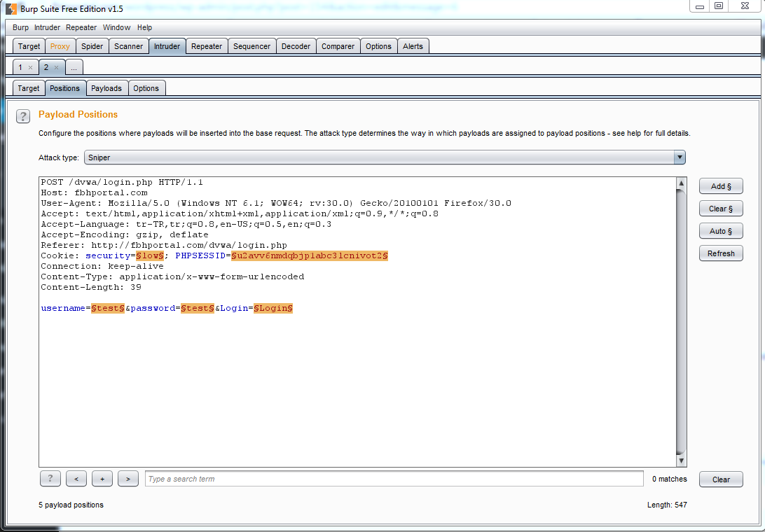Click the Clear § button

click(x=721, y=209)
